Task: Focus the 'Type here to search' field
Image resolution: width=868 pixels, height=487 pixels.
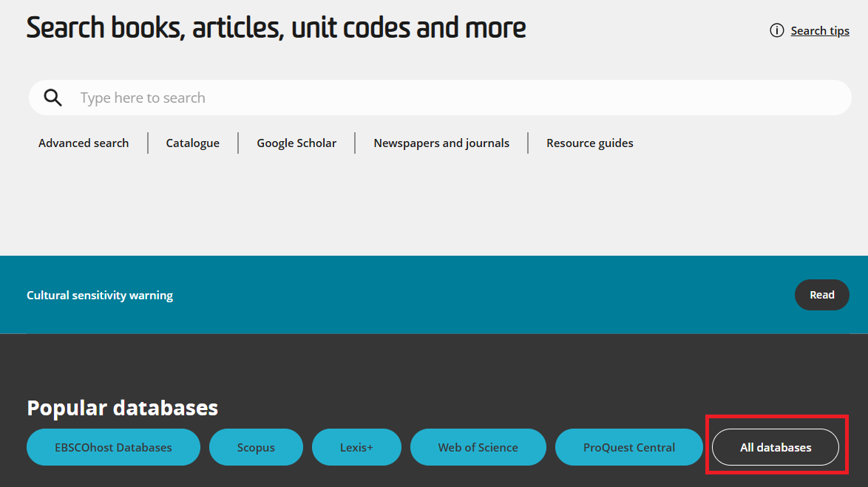Action: 444,98
